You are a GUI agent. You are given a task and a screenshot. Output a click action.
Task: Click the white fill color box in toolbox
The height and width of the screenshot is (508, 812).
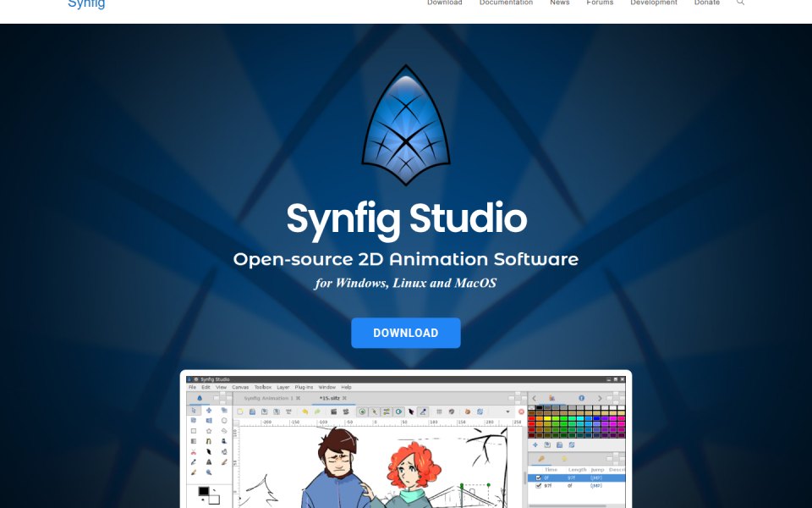(214, 500)
